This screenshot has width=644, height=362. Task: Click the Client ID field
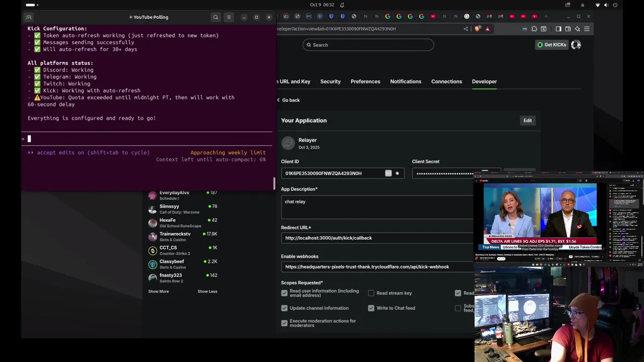pos(342,173)
